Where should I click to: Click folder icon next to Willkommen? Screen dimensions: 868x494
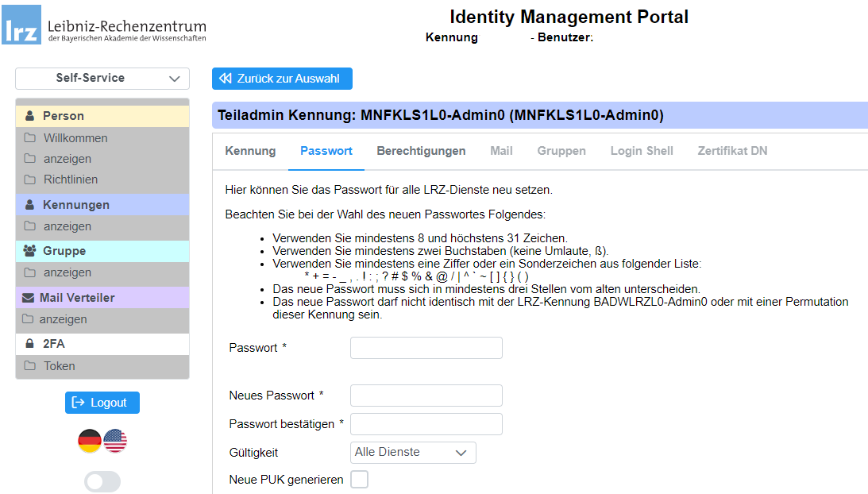point(30,138)
